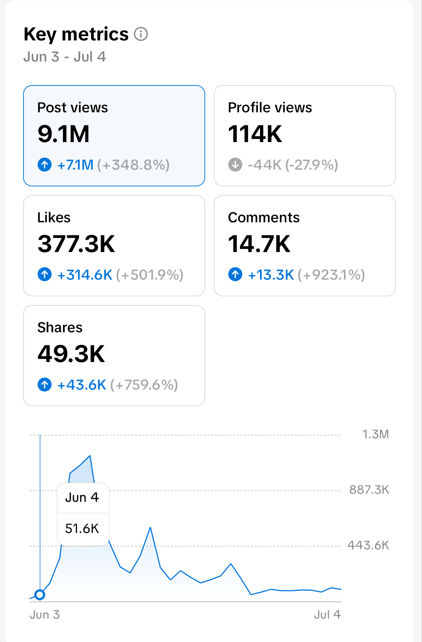
Task: Click the '+13.3K' comments change value
Action: point(271,275)
